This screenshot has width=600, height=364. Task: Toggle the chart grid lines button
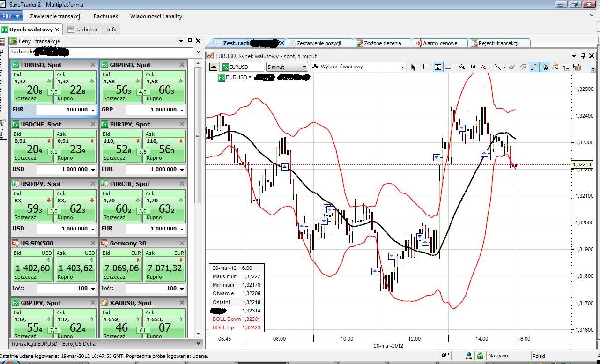coord(448,67)
